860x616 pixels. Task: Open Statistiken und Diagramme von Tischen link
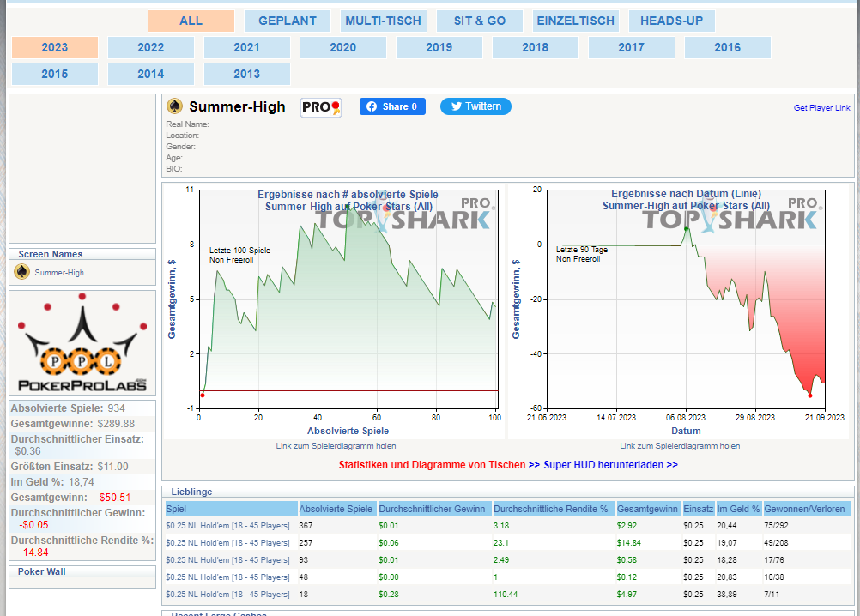[433, 465]
